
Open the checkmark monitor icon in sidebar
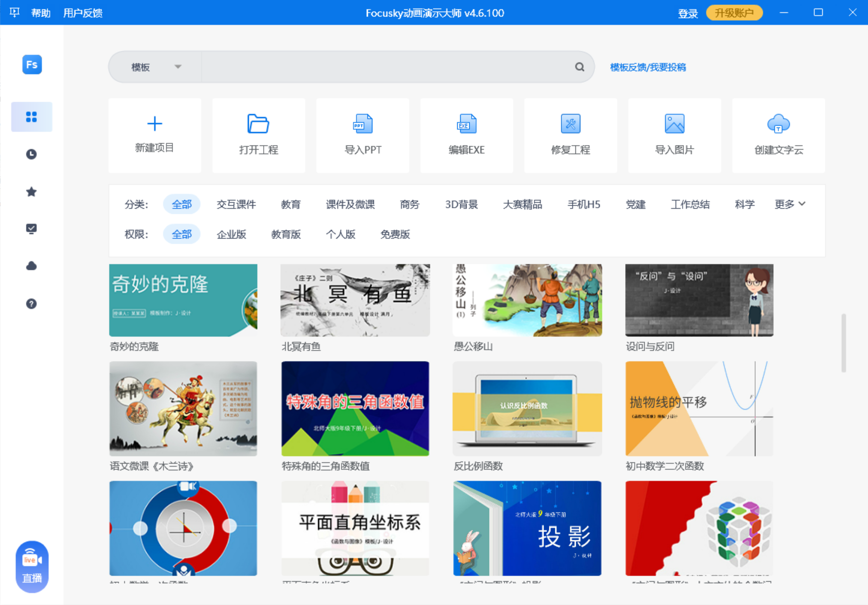coord(31,229)
